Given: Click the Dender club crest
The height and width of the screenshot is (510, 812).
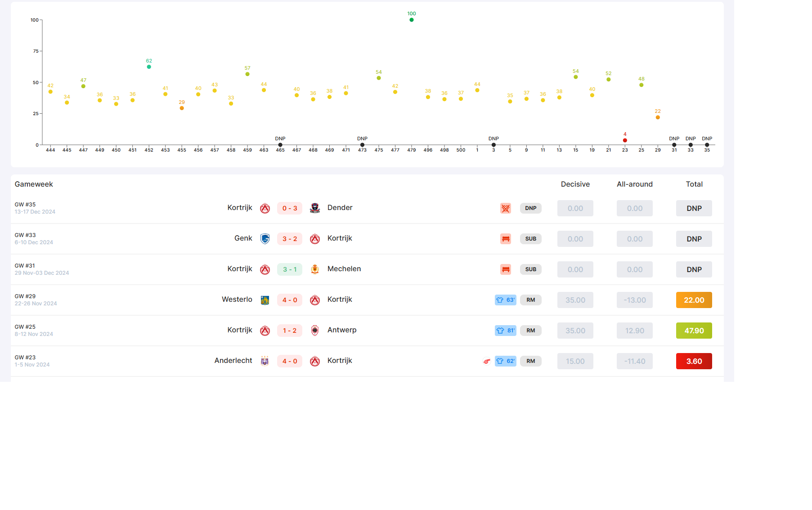Looking at the screenshot, I should pyautogui.click(x=315, y=208).
